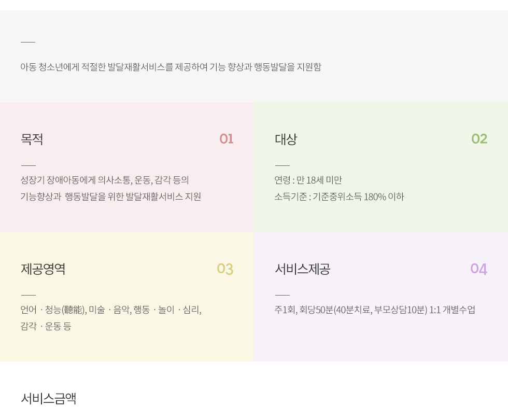
Task: Click the 언어 · 청능 · 미술 line
Action: (111, 310)
